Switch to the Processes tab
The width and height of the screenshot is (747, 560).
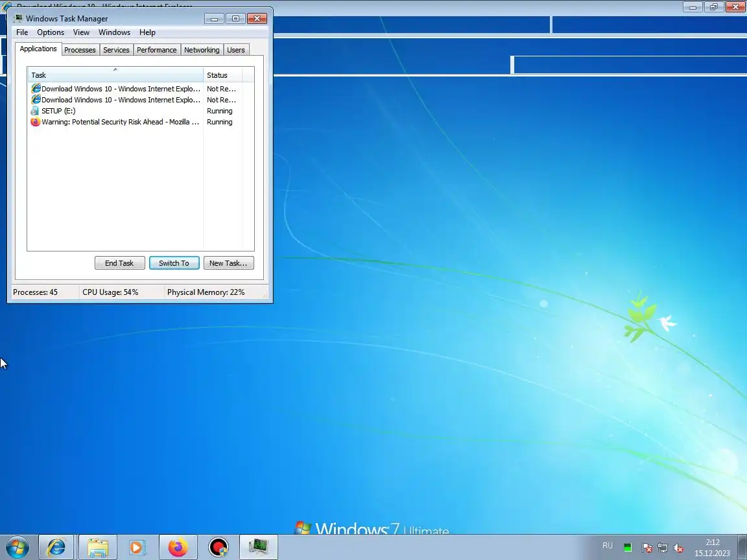point(80,50)
